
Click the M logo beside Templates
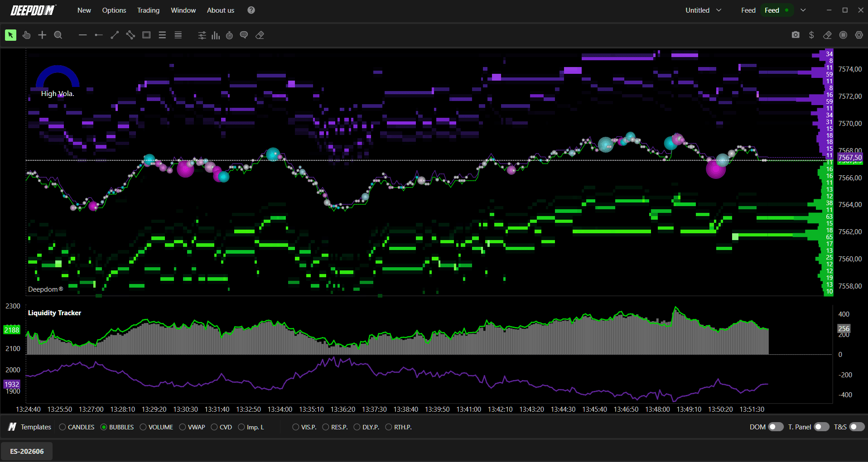click(x=12, y=427)
